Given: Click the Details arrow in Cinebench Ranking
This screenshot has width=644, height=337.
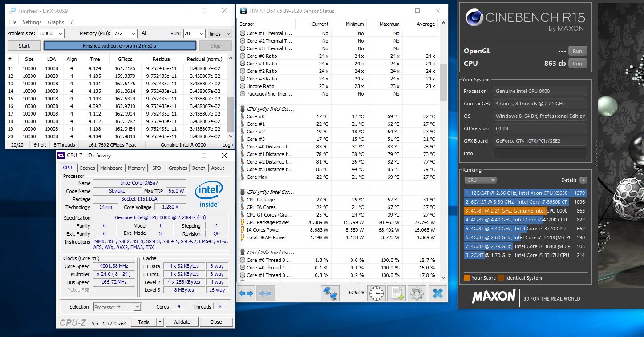Looking at the screenshot, I should click(583, 180).
